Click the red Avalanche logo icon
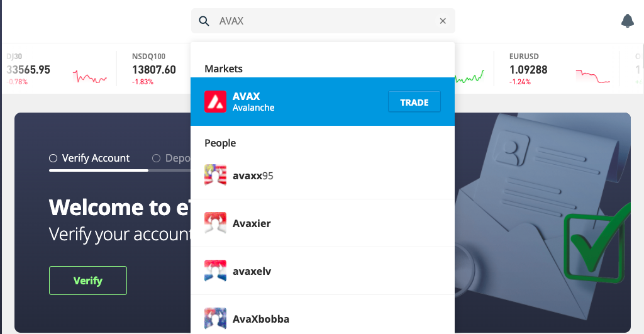 pyautogui.click(x=215, y=101)
